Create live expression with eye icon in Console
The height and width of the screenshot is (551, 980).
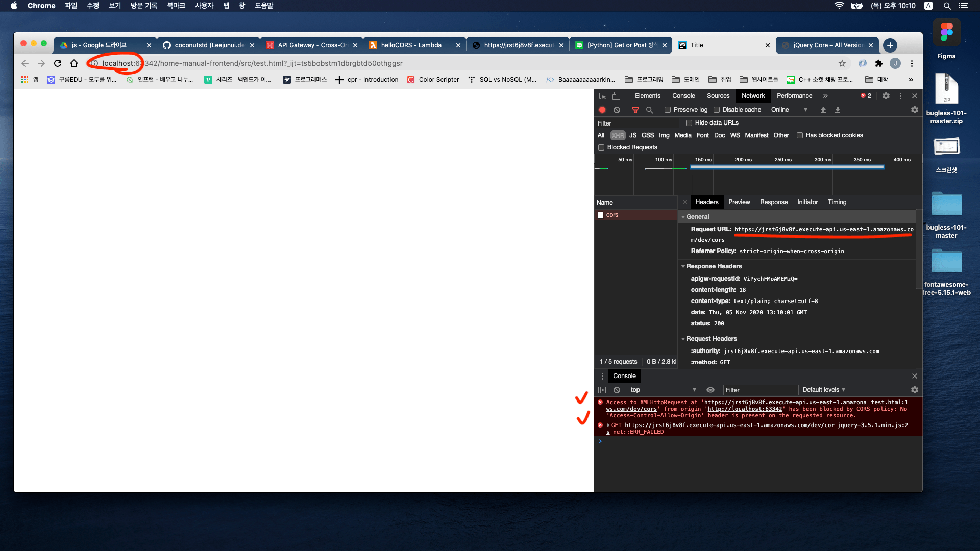click(x=710, y=390)
